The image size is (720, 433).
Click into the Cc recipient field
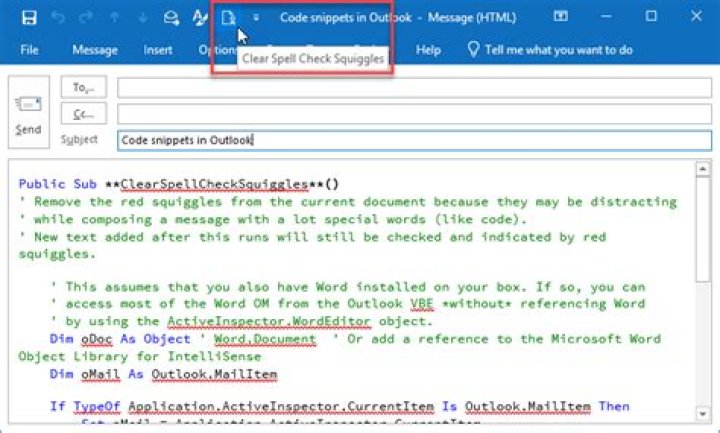point(414,114)
